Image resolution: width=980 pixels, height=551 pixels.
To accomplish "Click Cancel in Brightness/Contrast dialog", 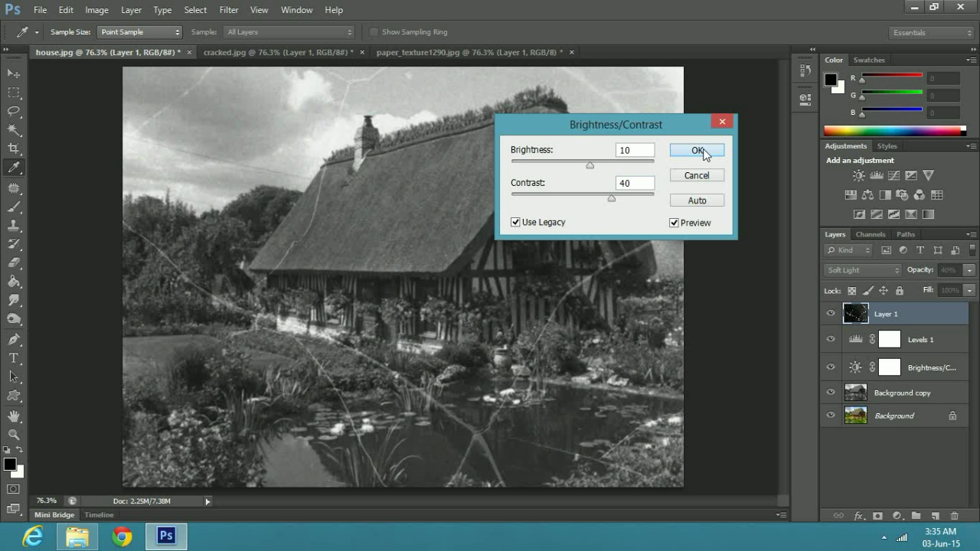I will click(x=697, y=175).
